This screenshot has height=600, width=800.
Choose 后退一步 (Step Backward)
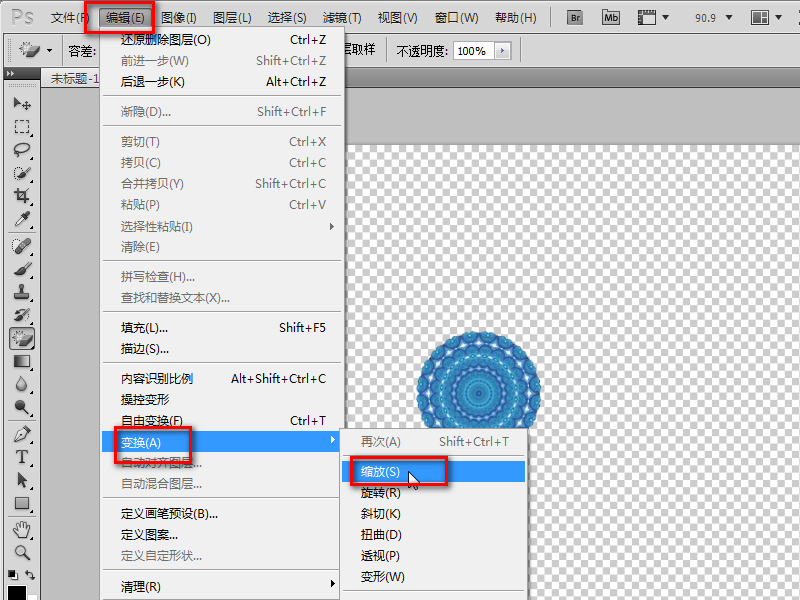coord(222,82)
